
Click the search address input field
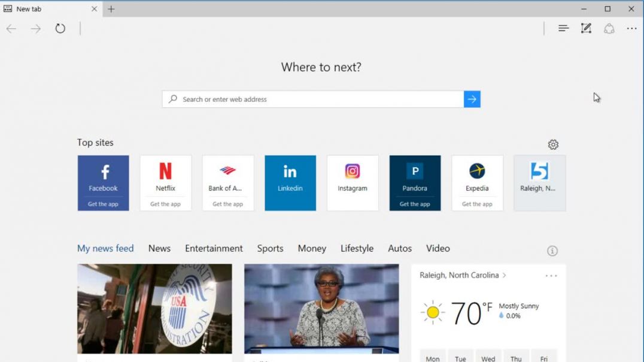tap(321, 99)
